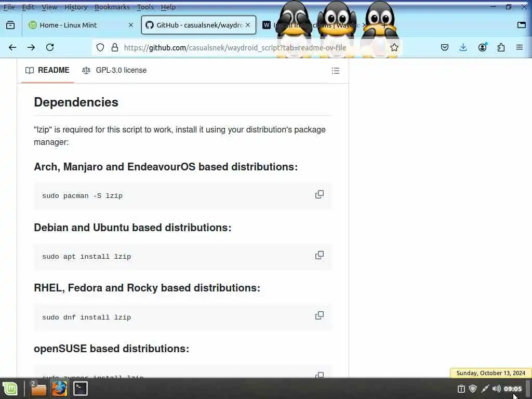This screenshot has height=399, width=532.
Task: Open the sidebar toggle icon at far right
Action: [522, 25]
